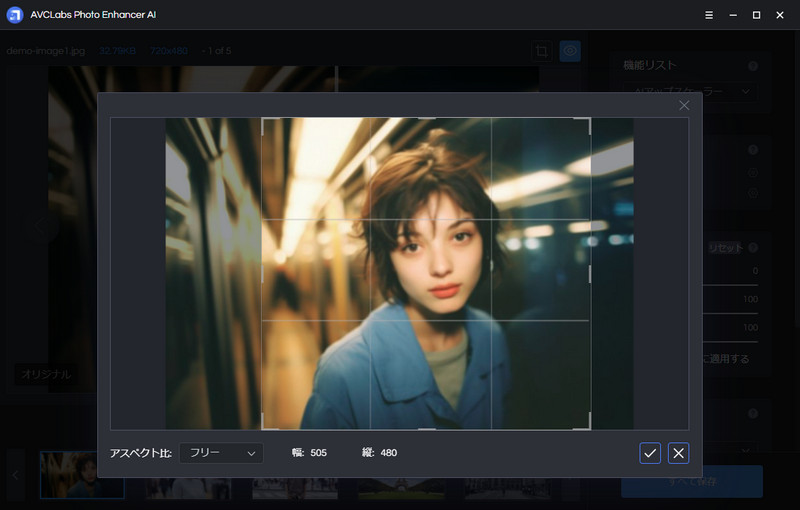The image size is (800, 510).
Task: Click the 32.79KB file size text
Action: point(117,51)
